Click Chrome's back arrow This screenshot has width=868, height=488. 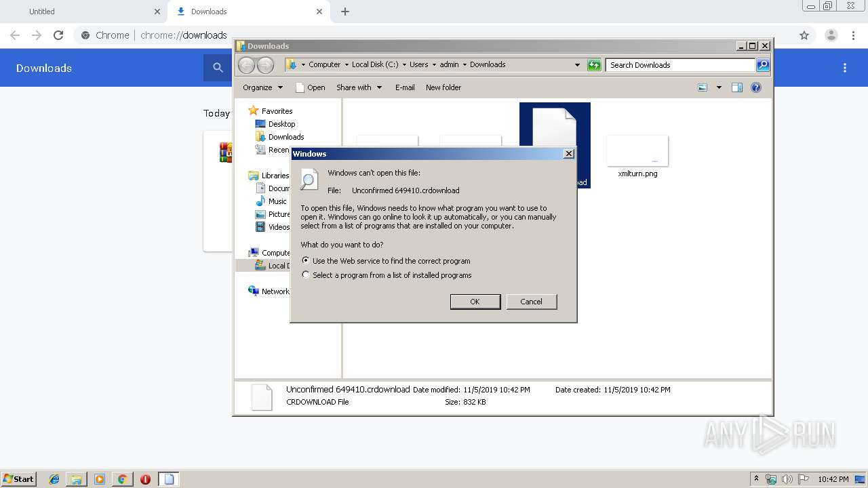15,35
